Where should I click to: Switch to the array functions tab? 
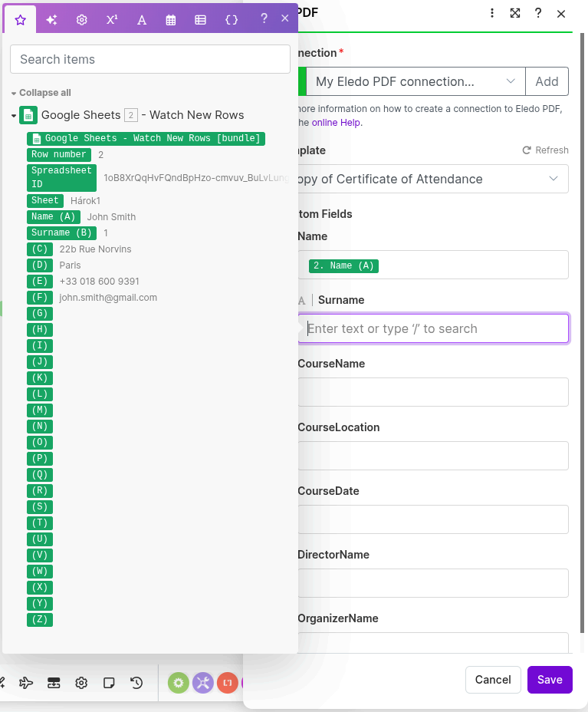200,19
